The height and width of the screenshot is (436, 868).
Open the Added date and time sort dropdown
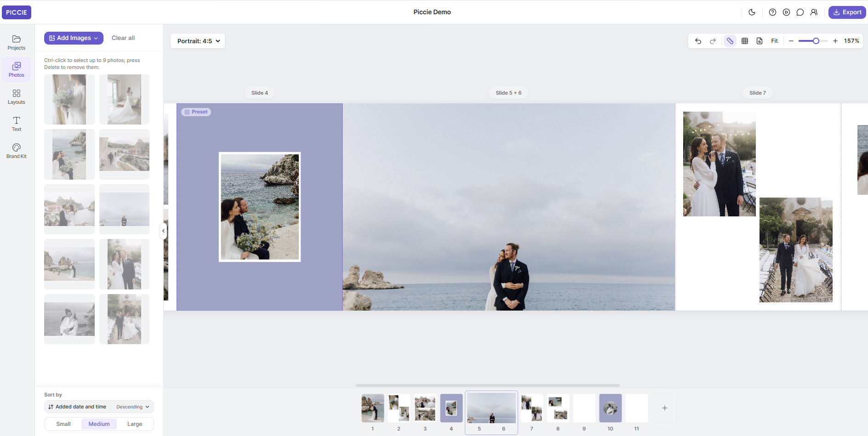77,407
